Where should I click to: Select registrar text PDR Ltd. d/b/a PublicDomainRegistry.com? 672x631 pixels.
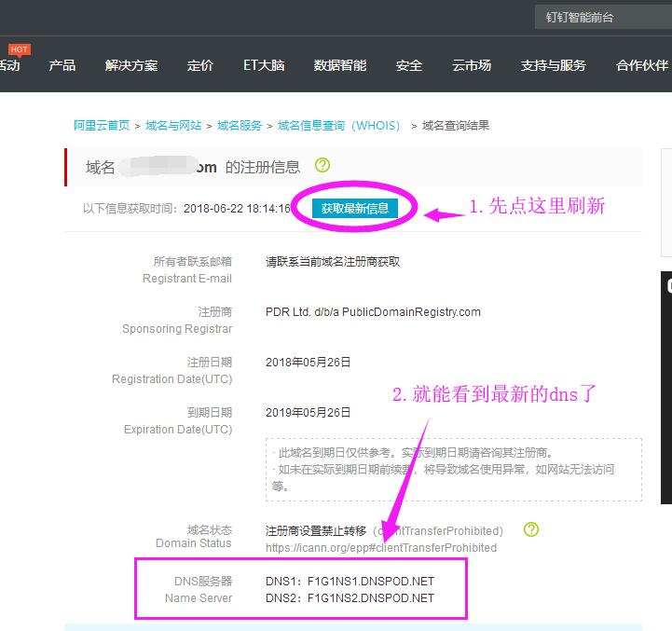click(373, 311)
